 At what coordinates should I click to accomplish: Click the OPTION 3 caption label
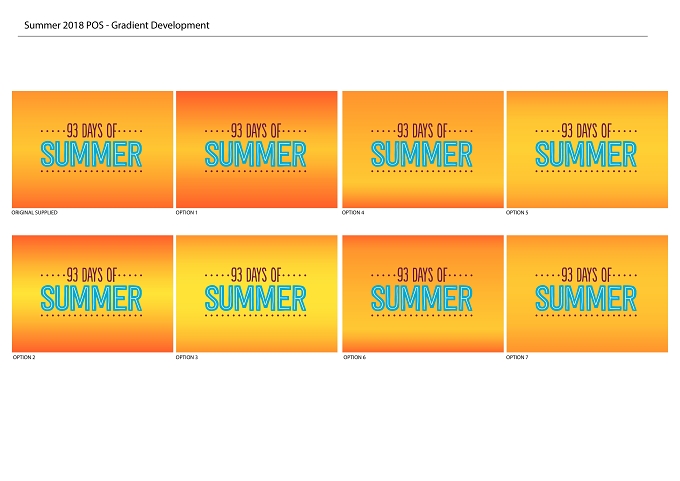pos(187,357)
